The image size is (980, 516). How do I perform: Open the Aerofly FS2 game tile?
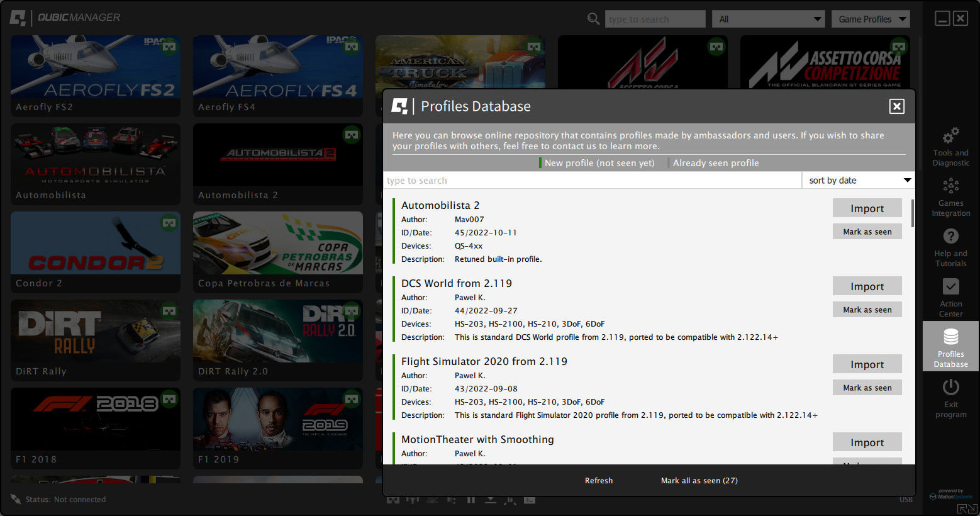tap(96, 76)
